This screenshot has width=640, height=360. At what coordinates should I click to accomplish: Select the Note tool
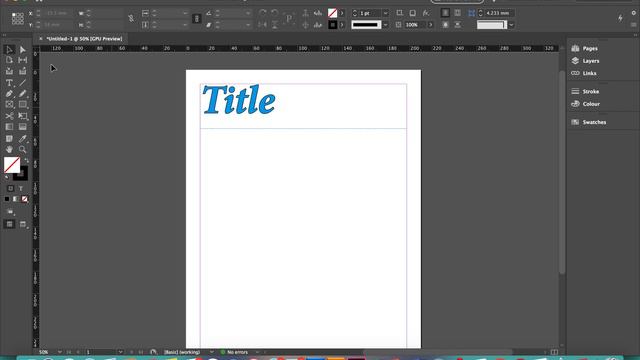tap(9, 139)
